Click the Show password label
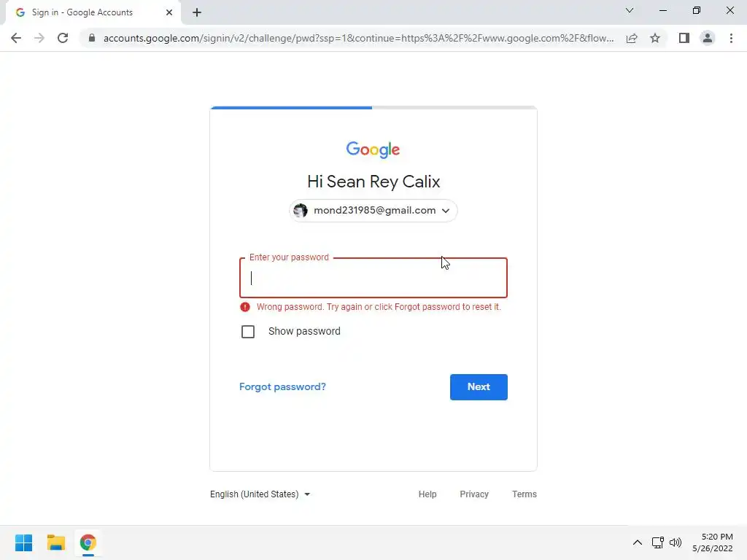 tap(304, 332)
